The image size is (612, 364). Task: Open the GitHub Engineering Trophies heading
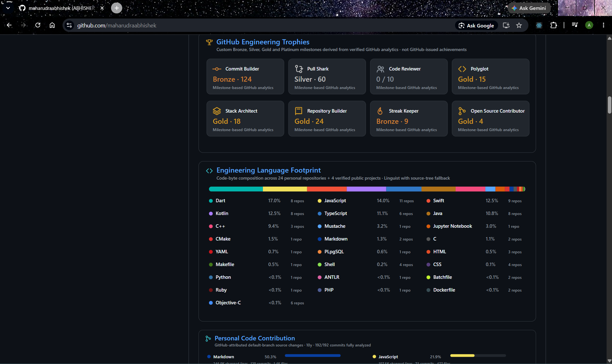[x=263, y=42]
